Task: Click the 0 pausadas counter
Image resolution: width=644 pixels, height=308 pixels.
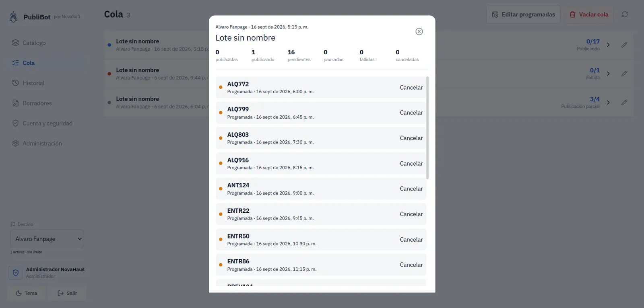Action: tap(334, 55)
